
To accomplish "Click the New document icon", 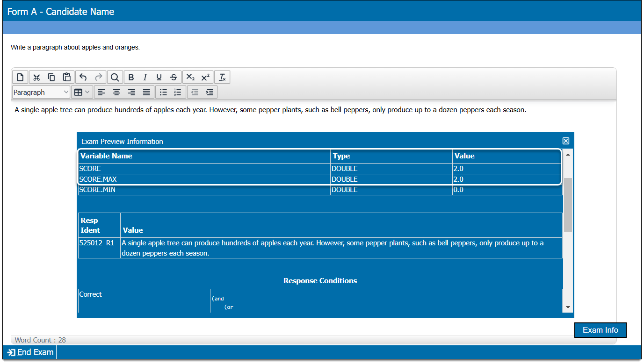I will pyautogui.click(x=20, y=77).
